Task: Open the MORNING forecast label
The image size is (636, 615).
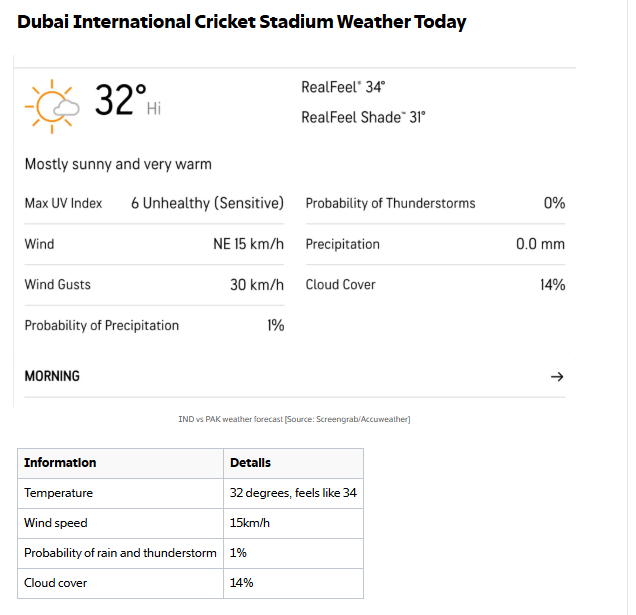Action: pos(52,376)
